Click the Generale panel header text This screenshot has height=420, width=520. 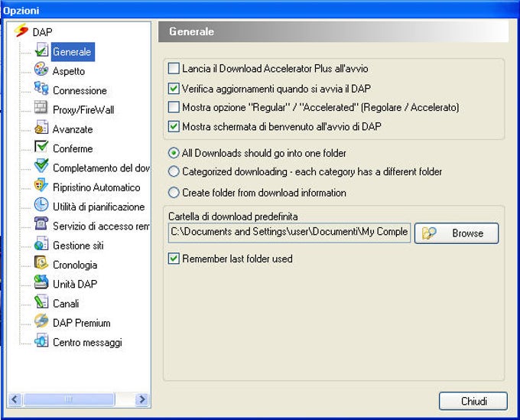click(191, 31)
